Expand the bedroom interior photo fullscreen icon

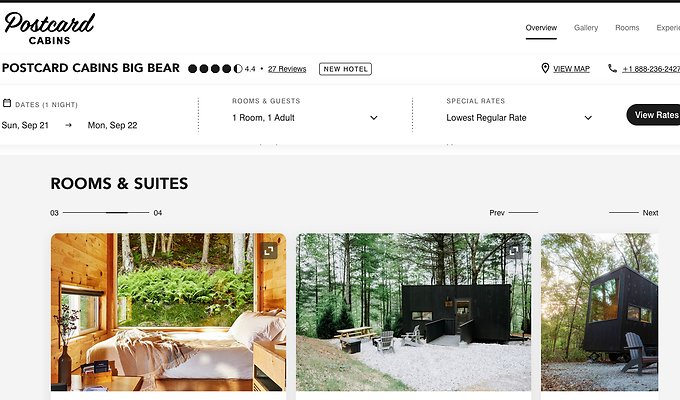click(269, 250)
